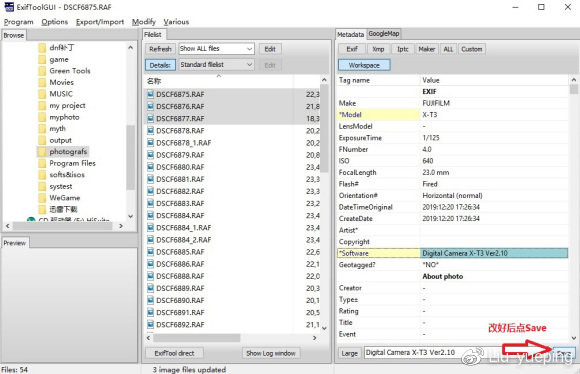The width and height of the screenshot is (580, 374).
Task: Show Custom metadata group
Action: tap(472, 49)
